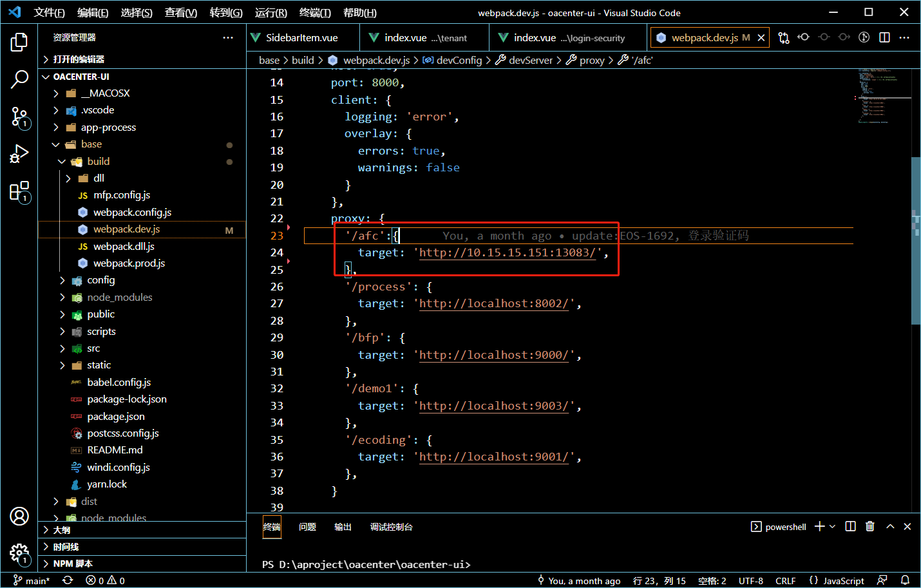The image size is (921, 588).
Task: Open the Search view in activity bar
Action: click(x=19, y=79)
